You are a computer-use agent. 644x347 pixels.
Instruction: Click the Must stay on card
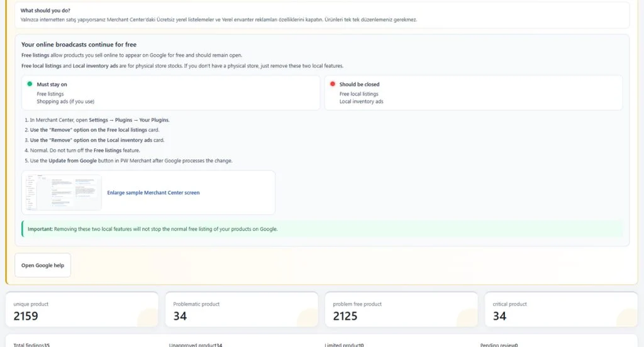click(x=170, y=93)
